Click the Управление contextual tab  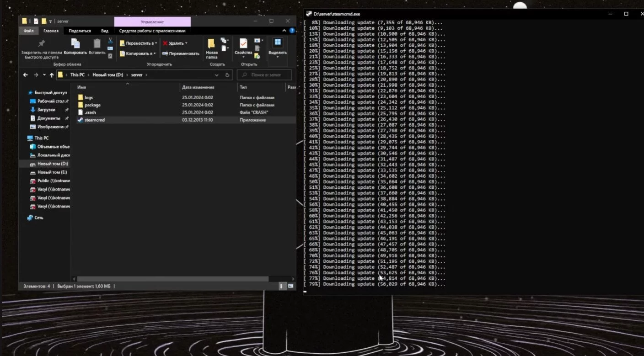[152, 21]
